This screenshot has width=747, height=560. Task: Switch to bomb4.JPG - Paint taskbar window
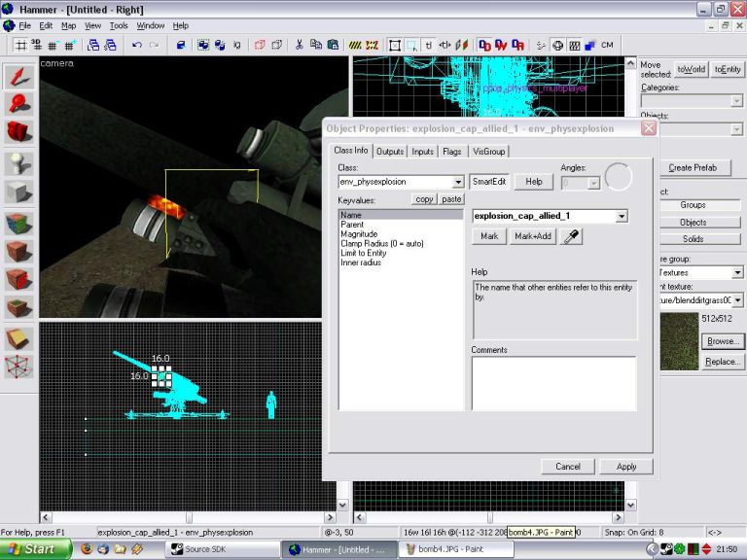tap(457, 549)
